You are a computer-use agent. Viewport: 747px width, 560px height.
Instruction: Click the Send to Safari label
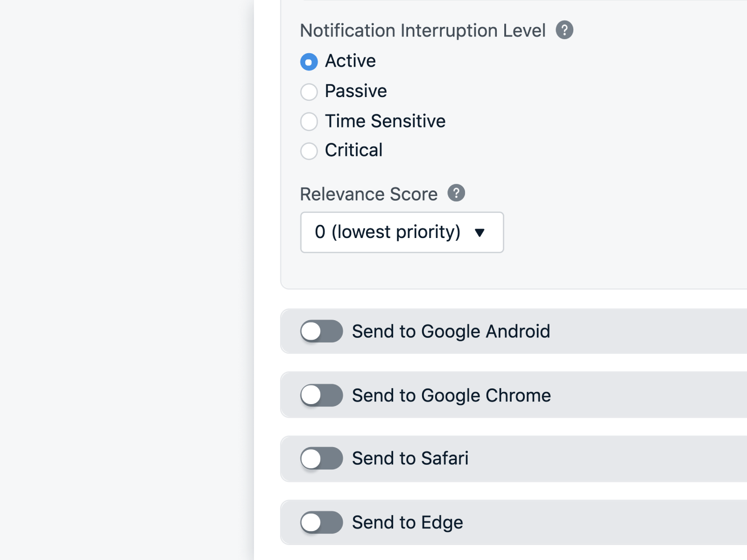tap(410, 459)
